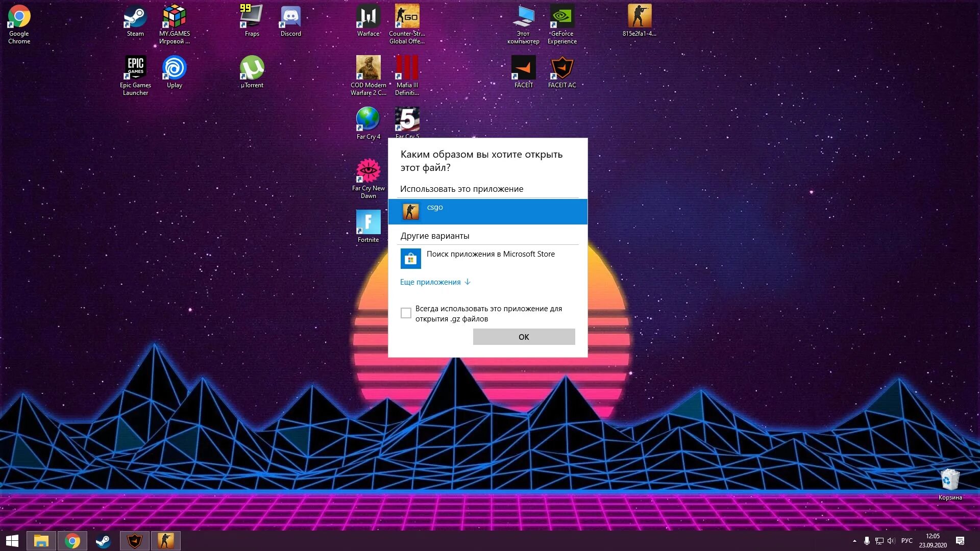Open volume control in system tray
Screen dimensions: 980x551
click(891, 541)
